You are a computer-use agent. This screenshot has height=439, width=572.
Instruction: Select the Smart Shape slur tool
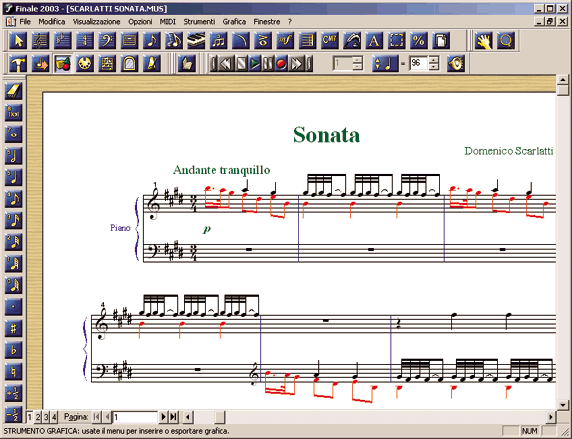pyautogui.click(x=240, y=41)
